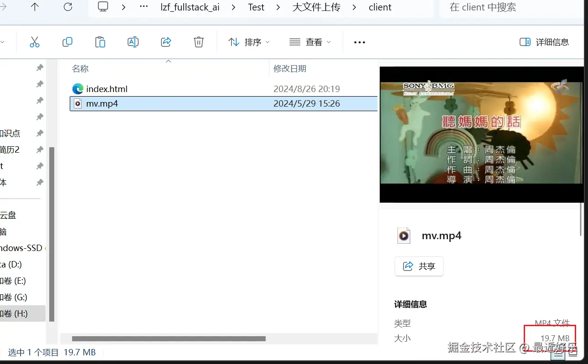The image size is (588, 364).
Task: Click the mv.mp4 title in details pane
Action: (x=442, y=236)
